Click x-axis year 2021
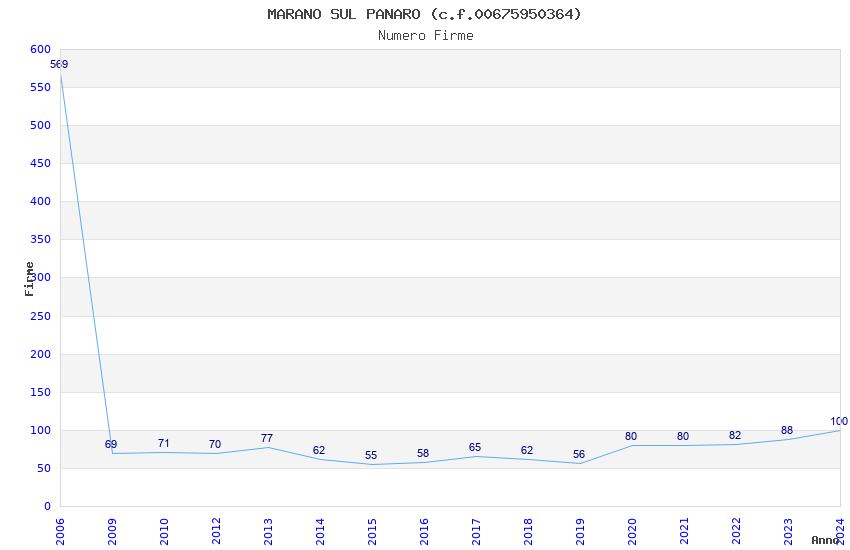 point(684,532)
